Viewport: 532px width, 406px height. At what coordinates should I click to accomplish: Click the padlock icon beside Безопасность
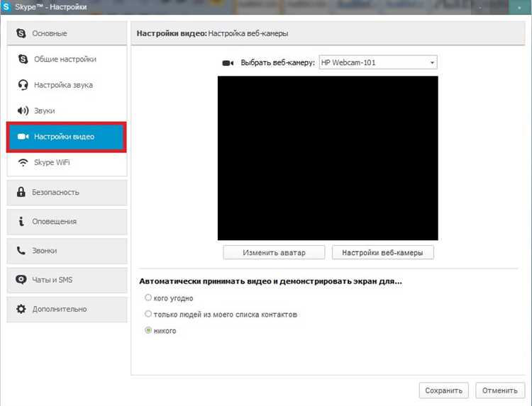(21, 192)
